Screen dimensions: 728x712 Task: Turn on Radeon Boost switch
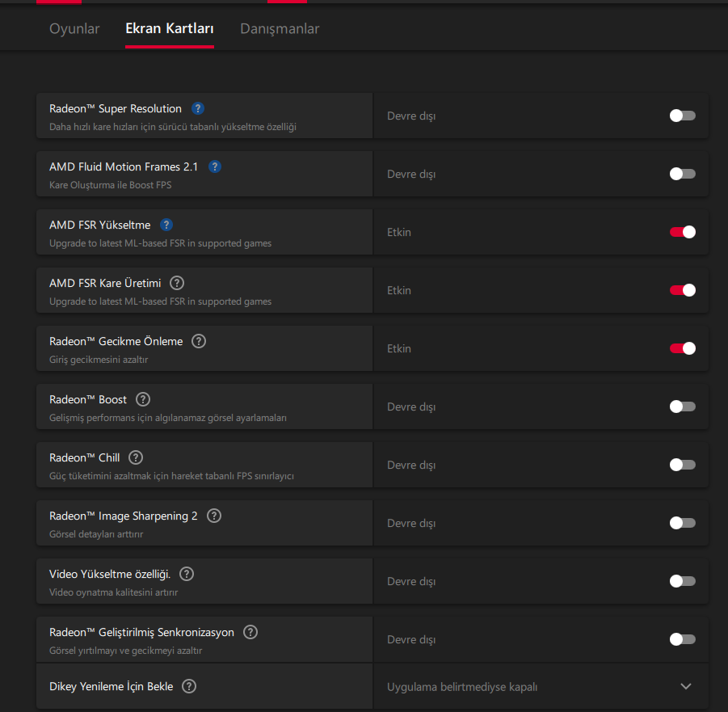click(683, 407)
